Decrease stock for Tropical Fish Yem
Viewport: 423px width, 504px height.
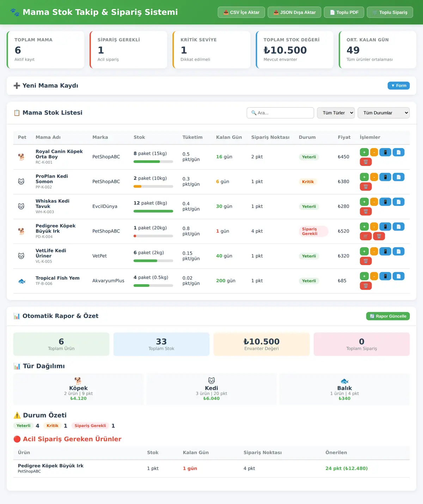[x=374, y=276]
